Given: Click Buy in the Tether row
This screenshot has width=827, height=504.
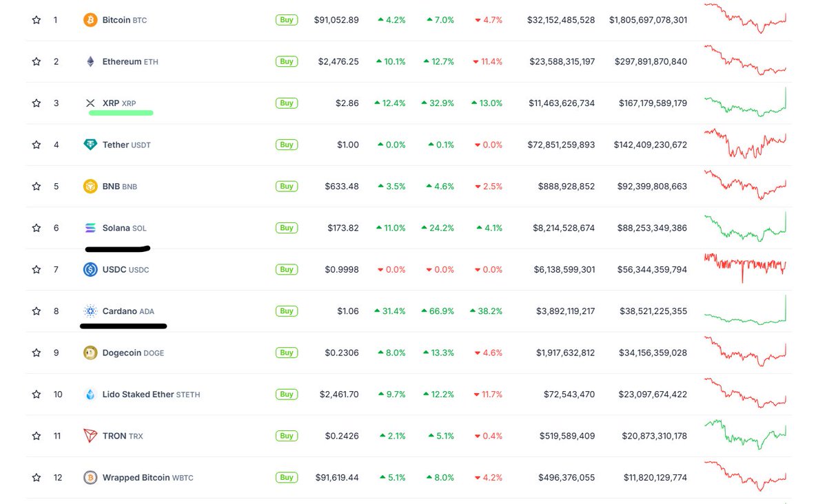Looking at the screenshot, I should pos(287,145).
